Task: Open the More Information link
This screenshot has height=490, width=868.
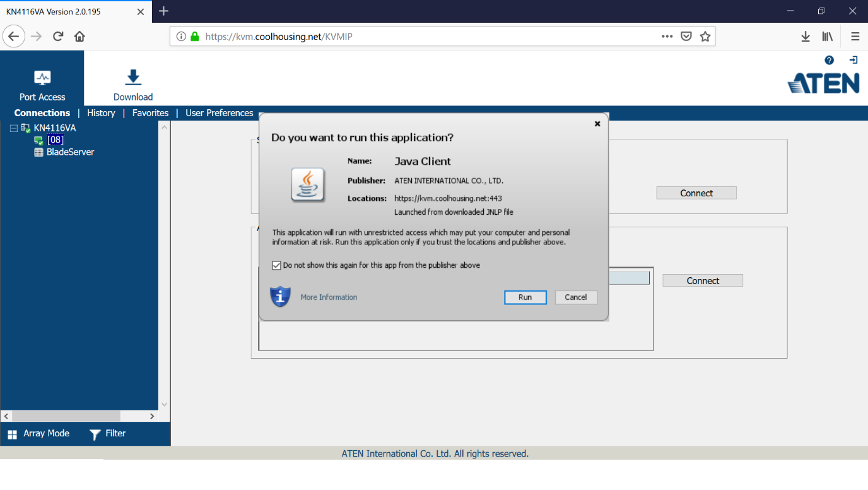Action: [x=329, y=297]
